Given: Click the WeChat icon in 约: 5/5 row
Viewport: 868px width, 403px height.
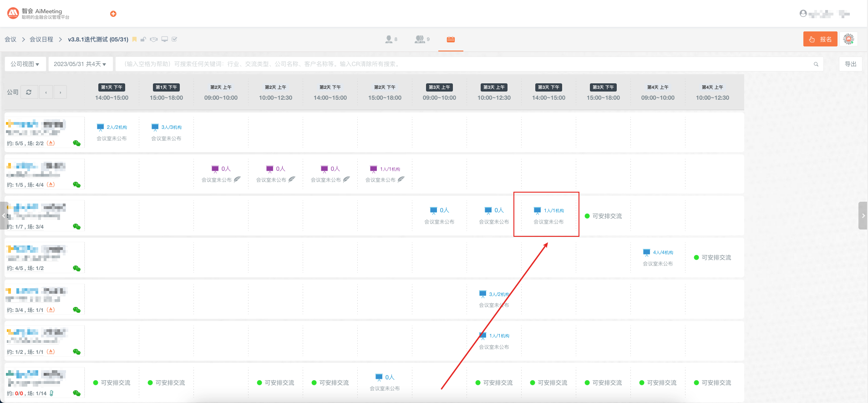Looking at the screenshot, I should (x=76, y=143).
